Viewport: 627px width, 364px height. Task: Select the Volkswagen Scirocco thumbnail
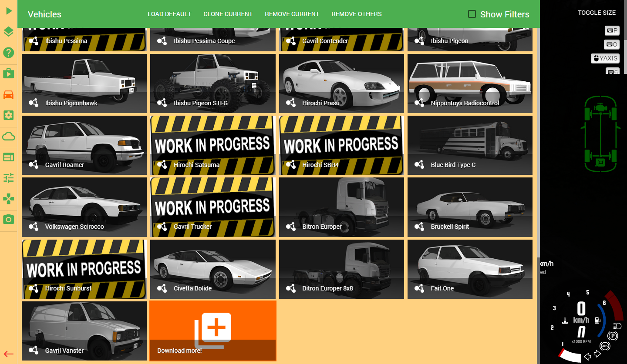click(x=84, y=207)
